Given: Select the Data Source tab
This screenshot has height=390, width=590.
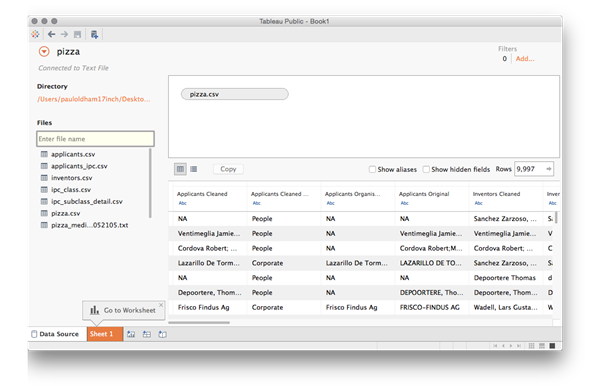Looking at the screenshot, I should point(55,334).
